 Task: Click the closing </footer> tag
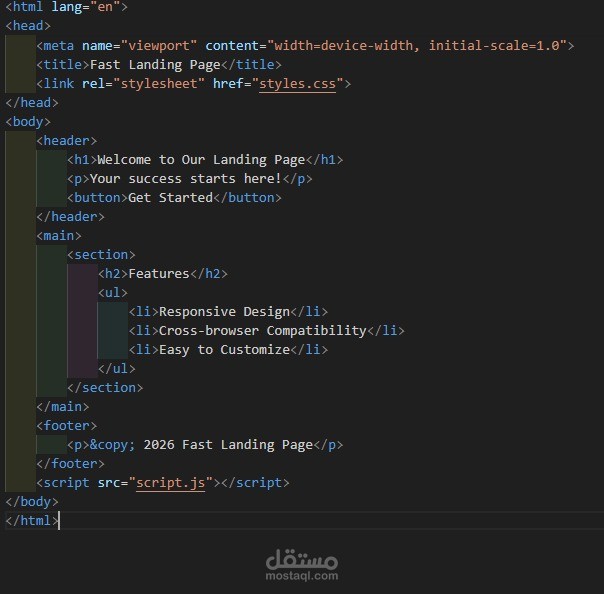point(70,464)
